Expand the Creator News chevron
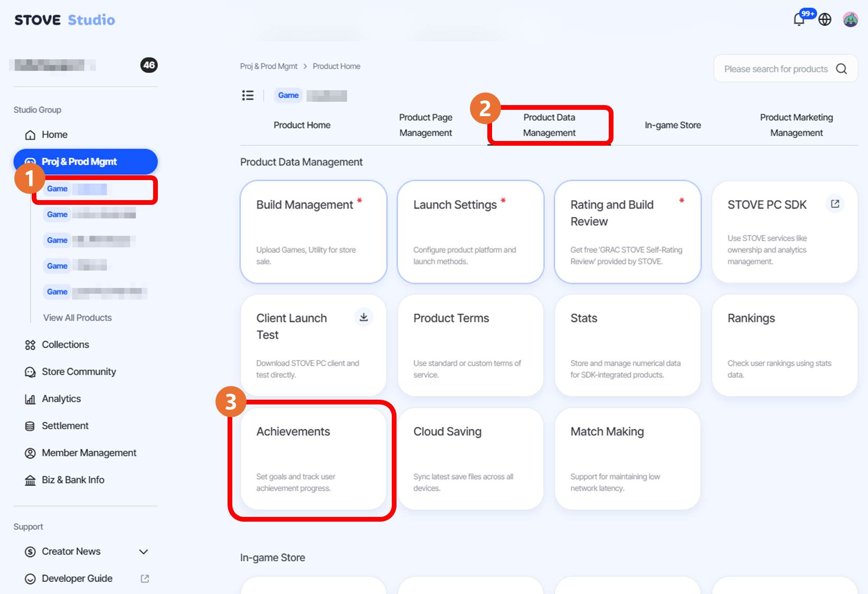Viewport: 868px width, 594px height. pos(143,552)
